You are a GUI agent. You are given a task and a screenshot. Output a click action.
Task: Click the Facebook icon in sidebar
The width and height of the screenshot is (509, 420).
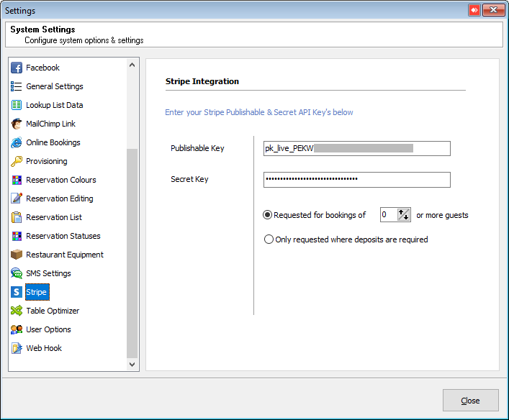(17, 68)
